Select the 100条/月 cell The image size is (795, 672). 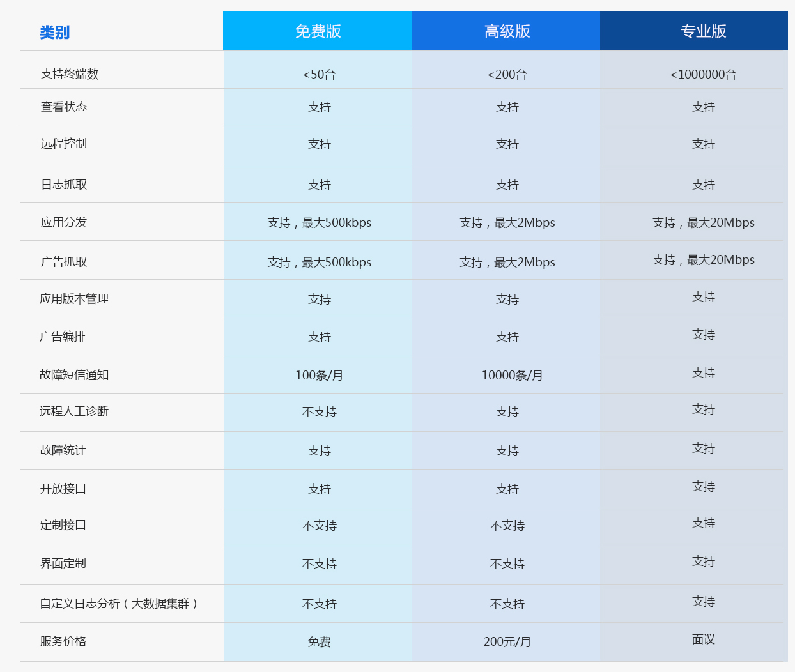(x=319, y=376)
